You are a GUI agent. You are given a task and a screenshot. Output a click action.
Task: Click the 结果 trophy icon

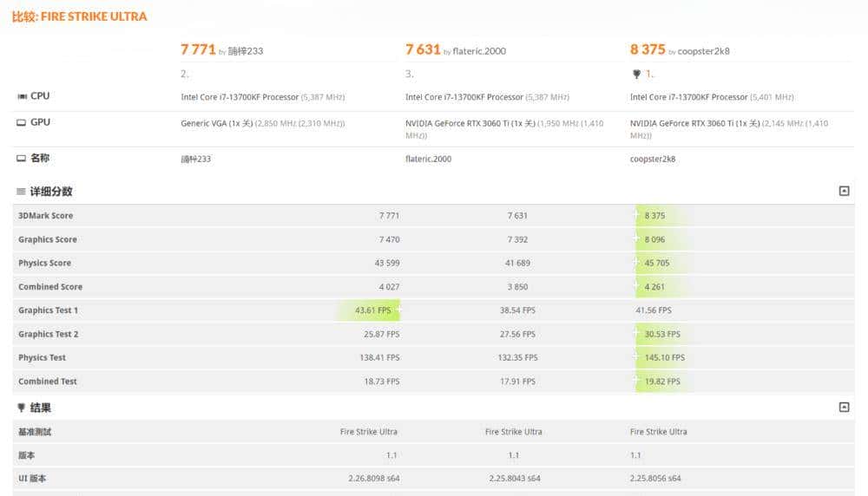pos(21,408)
